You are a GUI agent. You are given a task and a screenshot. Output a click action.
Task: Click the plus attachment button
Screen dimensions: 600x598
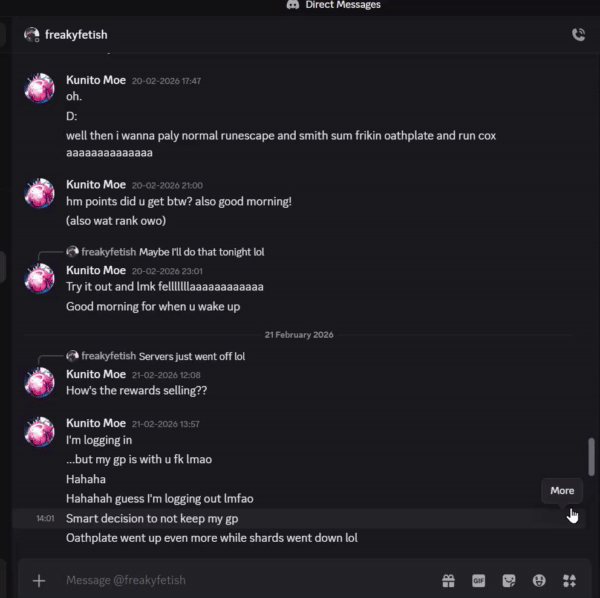point(39,580)
